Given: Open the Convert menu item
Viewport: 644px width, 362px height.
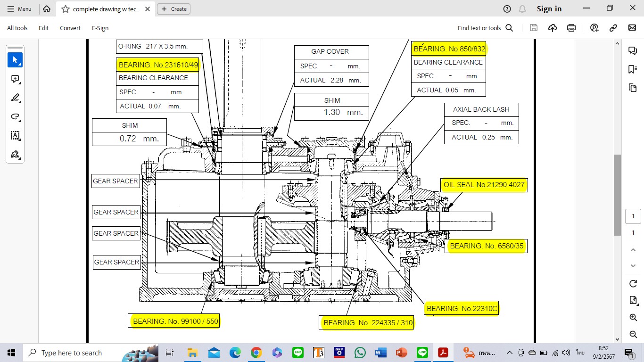Looking at the screenshot, I should [70, 28].
